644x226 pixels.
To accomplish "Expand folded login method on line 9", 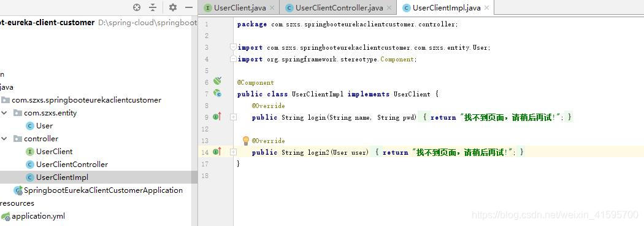I will (233, 117).
